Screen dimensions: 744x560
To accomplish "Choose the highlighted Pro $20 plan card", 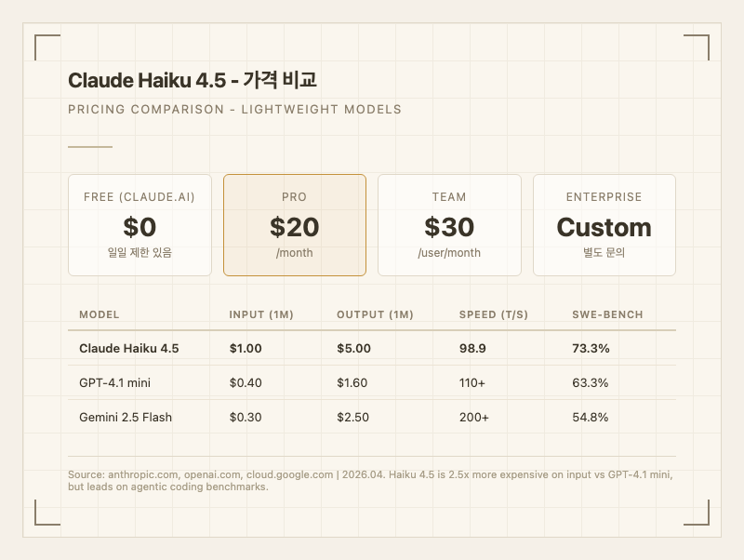I will (295, 225).
